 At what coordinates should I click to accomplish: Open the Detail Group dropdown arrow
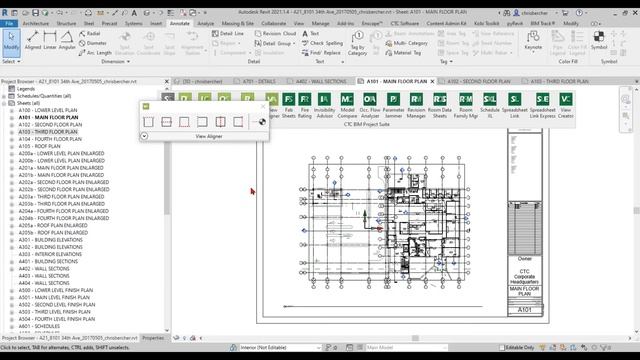point(294,43)
